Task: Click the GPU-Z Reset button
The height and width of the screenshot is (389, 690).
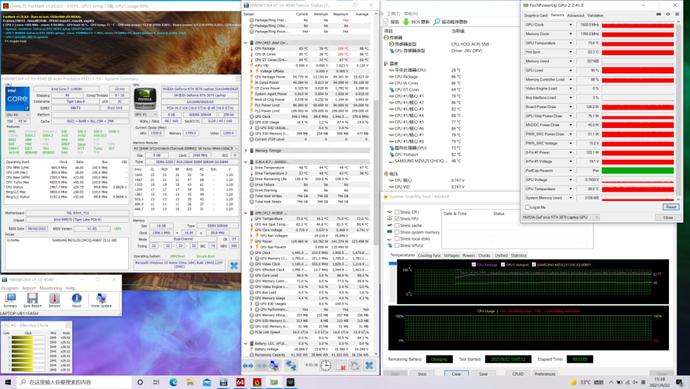Action: [x=671, y=207]
